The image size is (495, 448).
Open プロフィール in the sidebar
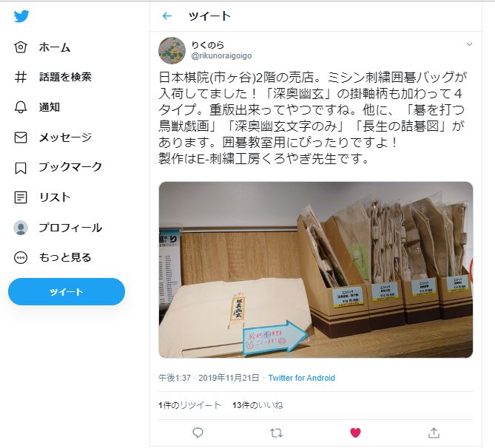coord(58,228)
